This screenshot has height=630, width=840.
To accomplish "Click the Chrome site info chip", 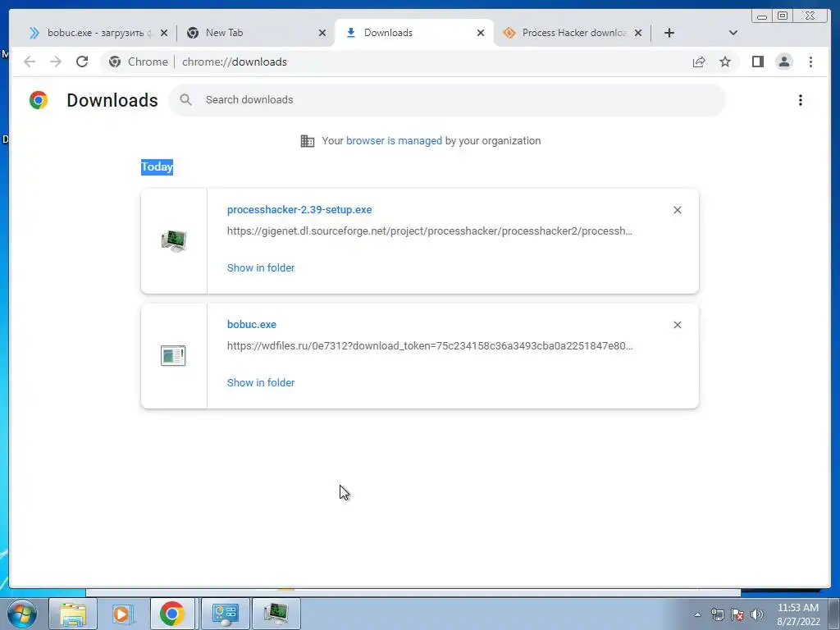I will (x=138, y=62).
